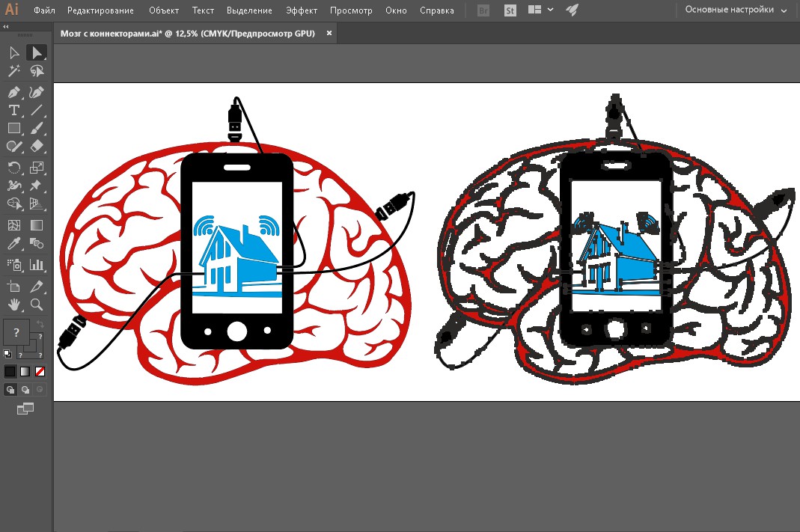The height and width of the screenshot is (532, 800).
Task: Toggle Draw Normal mode
Action: pyautogui.click(x=10, y=390)
